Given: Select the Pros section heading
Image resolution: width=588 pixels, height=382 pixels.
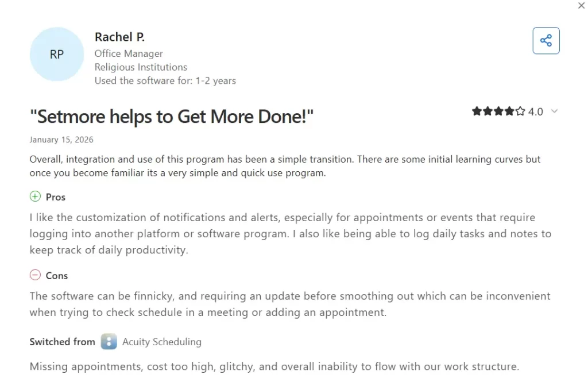Looking at the screenshot, I should pos(55,196).
